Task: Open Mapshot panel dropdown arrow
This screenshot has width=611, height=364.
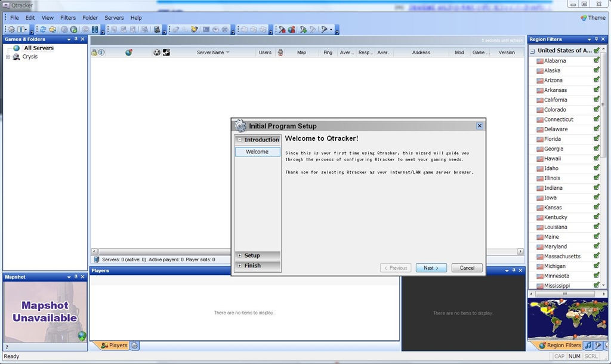Action: (69, 277)
